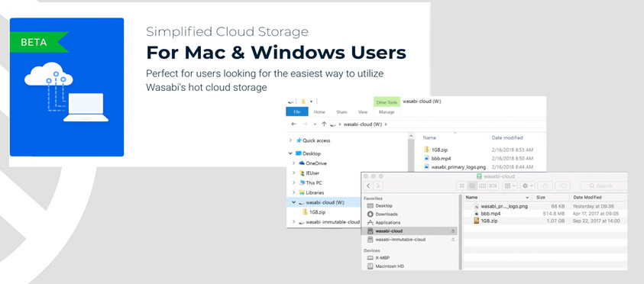The width and height of the screenshot is (644, 284).
Task: Click the Libraries folder icon
Action: click(x=302, y=192)
